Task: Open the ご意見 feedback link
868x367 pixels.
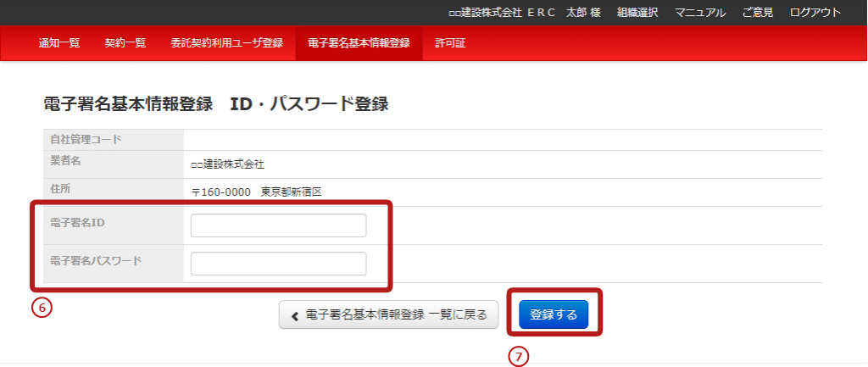Action: click(x=758, y=13)
